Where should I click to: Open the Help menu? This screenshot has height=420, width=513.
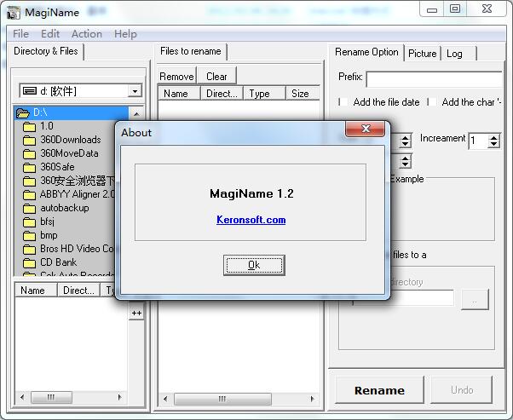click(x=125, y=34)
